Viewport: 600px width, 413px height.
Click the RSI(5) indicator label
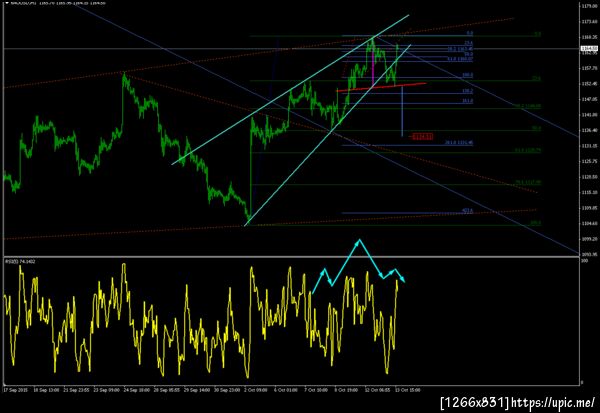point(20,261)
